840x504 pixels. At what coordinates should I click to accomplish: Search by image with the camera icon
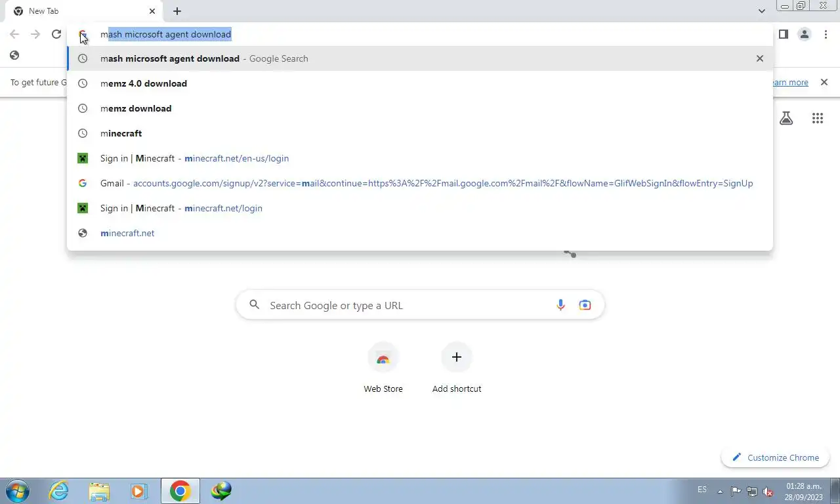click(585, 305)
